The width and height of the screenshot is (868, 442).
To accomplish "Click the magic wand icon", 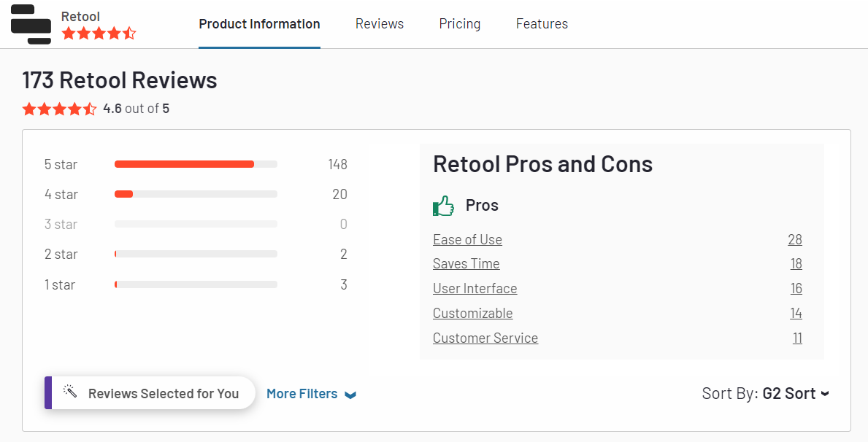I will tap(70, 392).
